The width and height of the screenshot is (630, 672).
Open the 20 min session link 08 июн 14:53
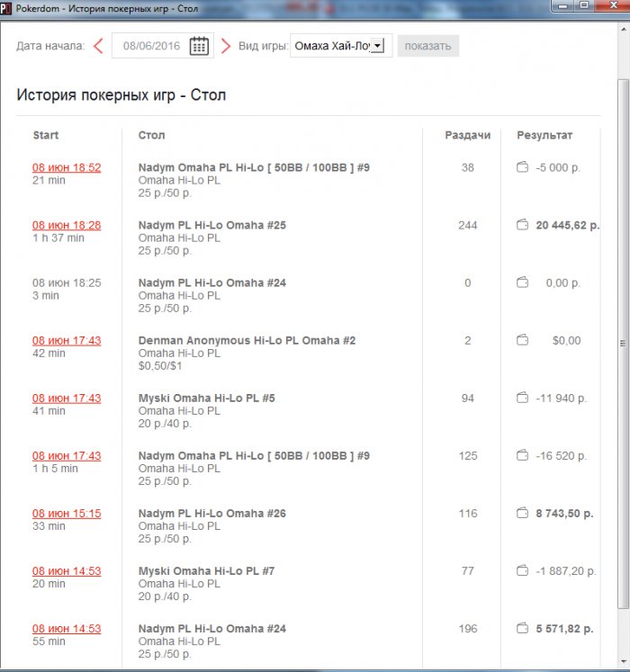pyautogui.click(x=67, y=571)
